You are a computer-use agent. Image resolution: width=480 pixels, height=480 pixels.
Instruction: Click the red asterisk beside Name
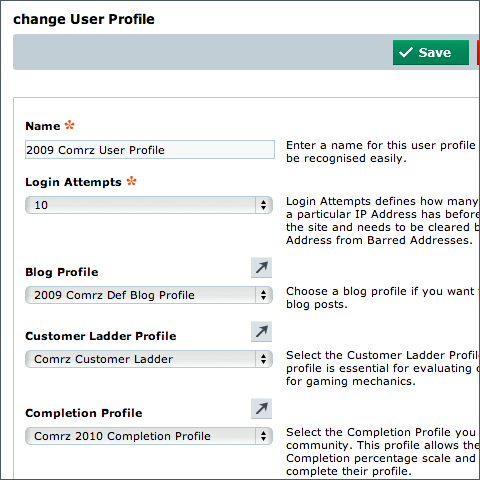pos(69,125)
